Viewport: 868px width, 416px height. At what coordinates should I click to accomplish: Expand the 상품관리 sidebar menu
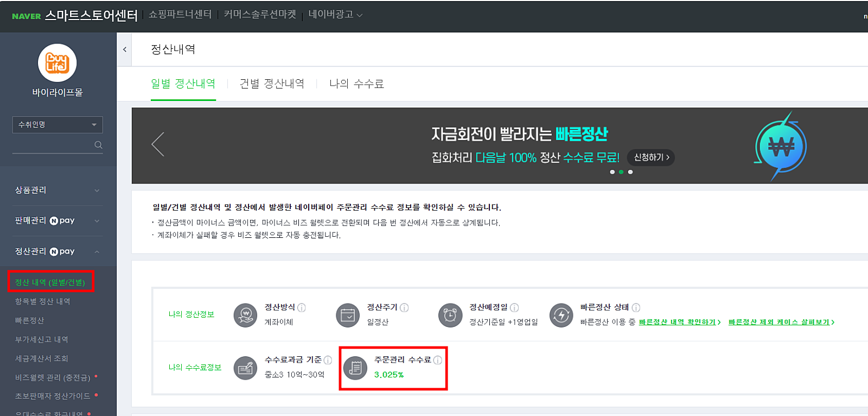point(58,190)
